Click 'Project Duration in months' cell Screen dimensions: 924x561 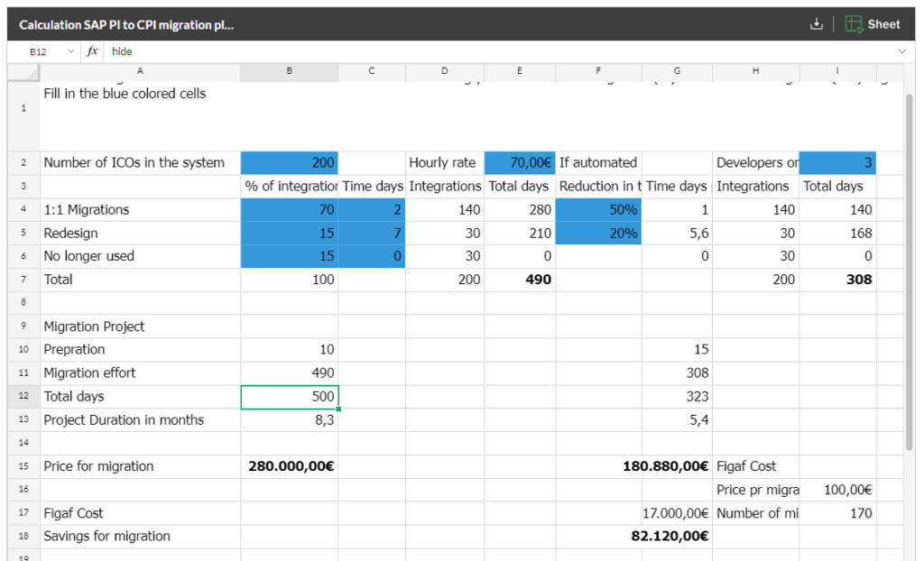click(x=140, y=420)
